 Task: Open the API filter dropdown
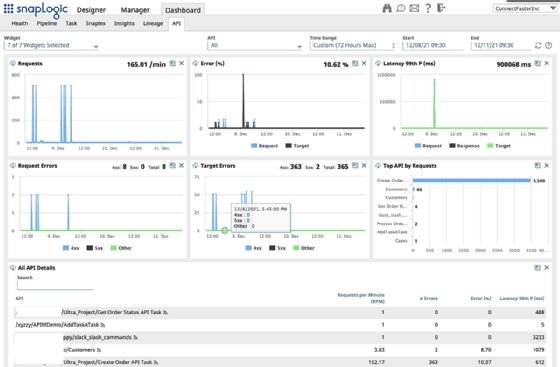[255, 45]
